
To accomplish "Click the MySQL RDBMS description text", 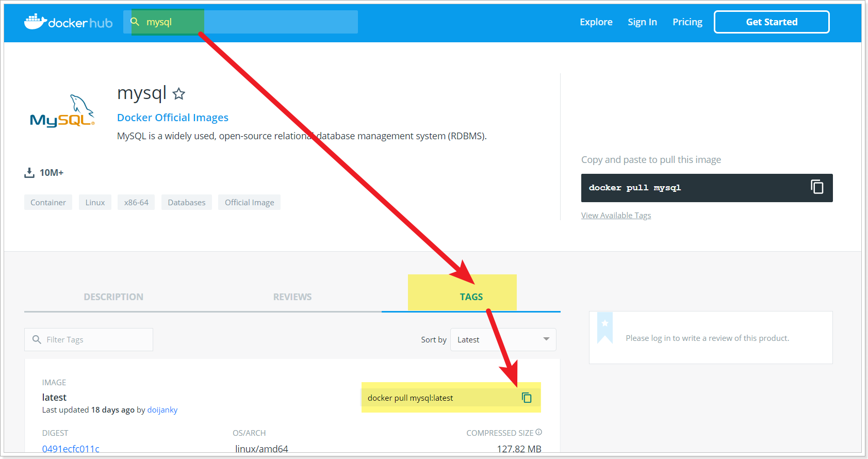I will point(302,136).
